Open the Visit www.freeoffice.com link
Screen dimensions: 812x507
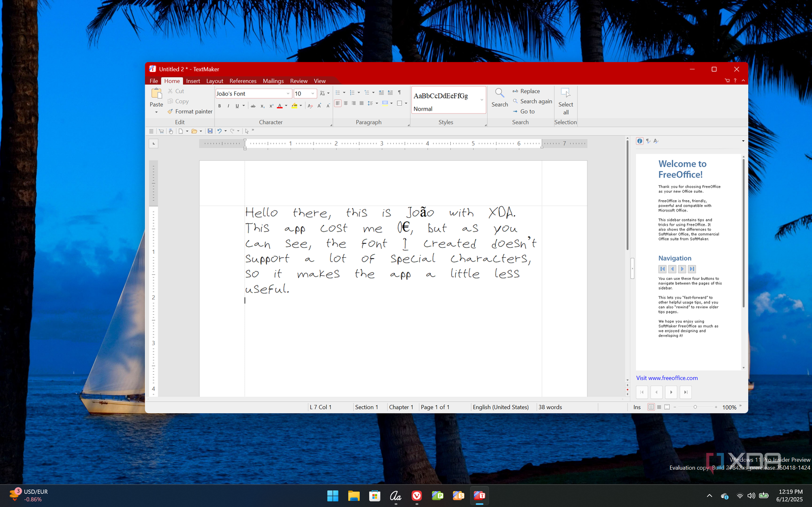(x=667, y=378)
